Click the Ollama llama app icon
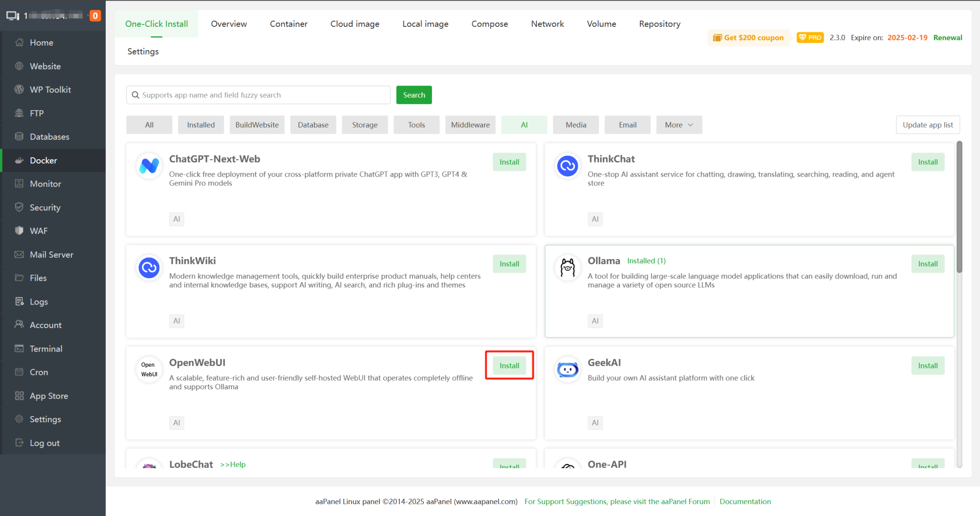980x516 pixels. (567, 268)
